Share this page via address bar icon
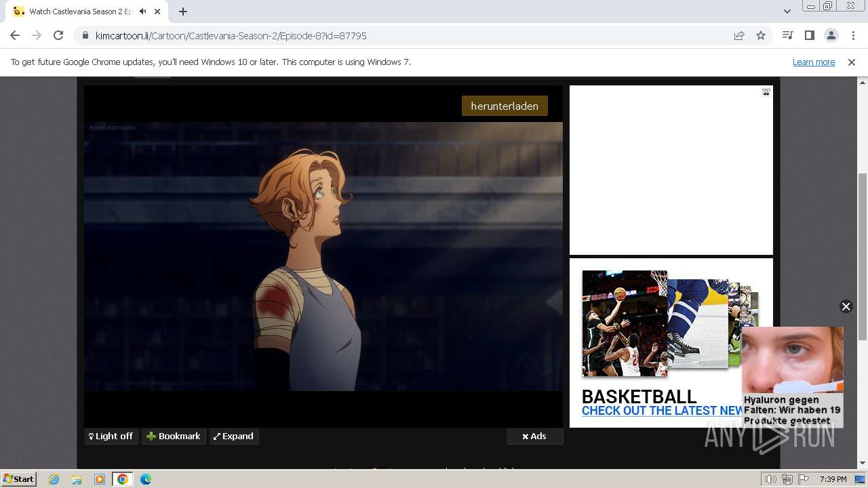 coord(739,35)
